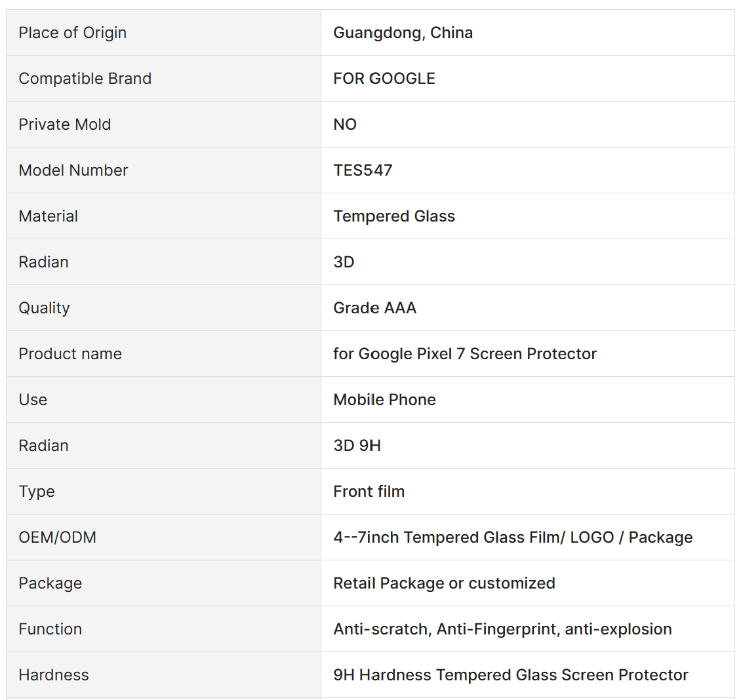The image size is (741, 700).
Task: Click the 'Model Number' label
Action: (x=73, y=170)
